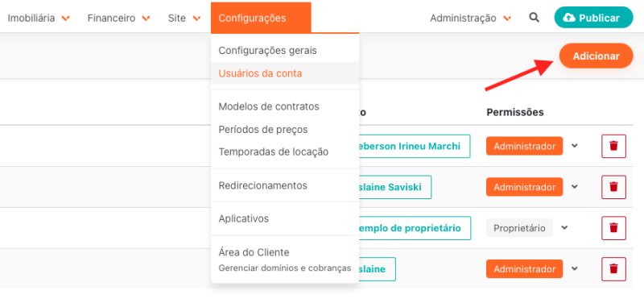Delete the Irineu Marchi user with trash icon
The width and height of the screenshot is (644, 299).
point(613,146)
